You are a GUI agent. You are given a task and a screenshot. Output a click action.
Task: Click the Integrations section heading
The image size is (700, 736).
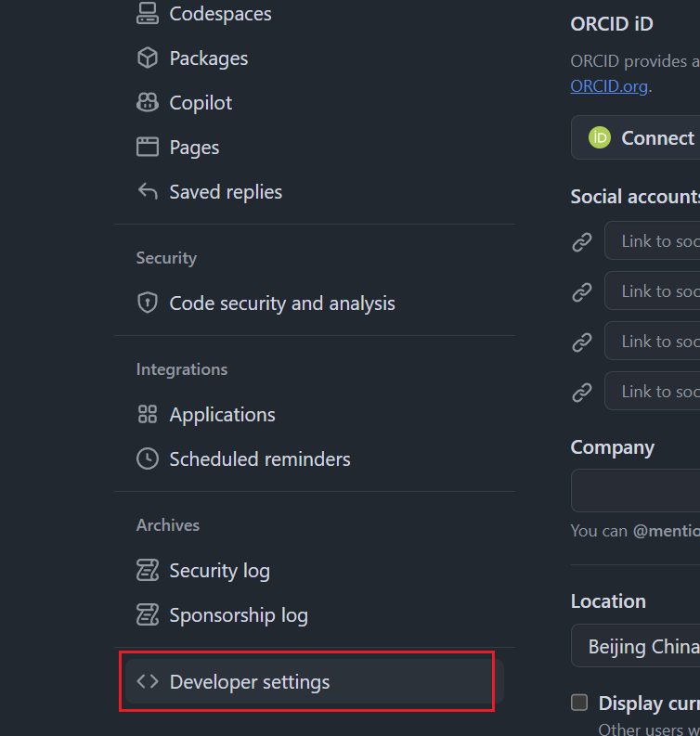pos(182,369)
